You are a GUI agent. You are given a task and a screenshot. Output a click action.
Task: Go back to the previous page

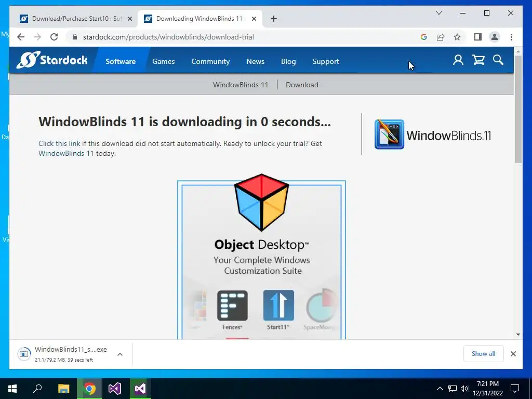pyautogui.click(x=21, y=37)
